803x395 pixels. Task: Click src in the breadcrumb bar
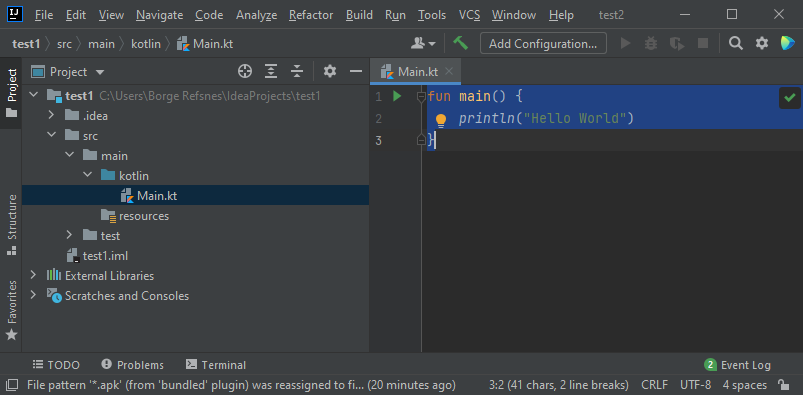point(64,44)
